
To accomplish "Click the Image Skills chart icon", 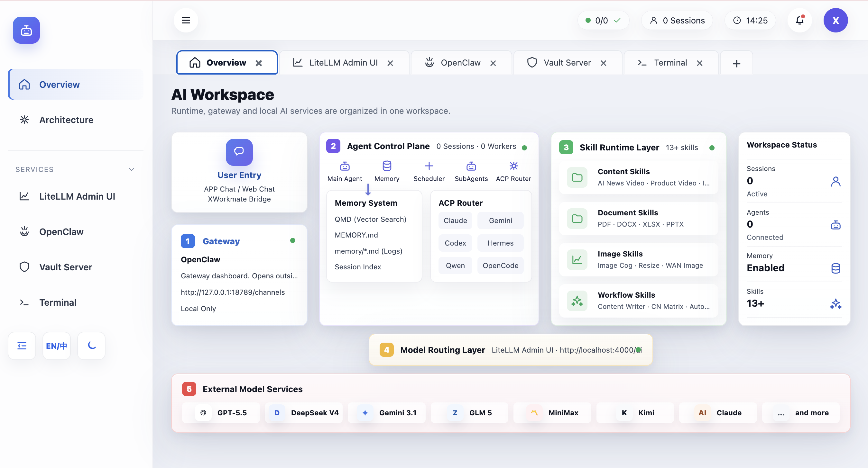I will pos(577,260).
